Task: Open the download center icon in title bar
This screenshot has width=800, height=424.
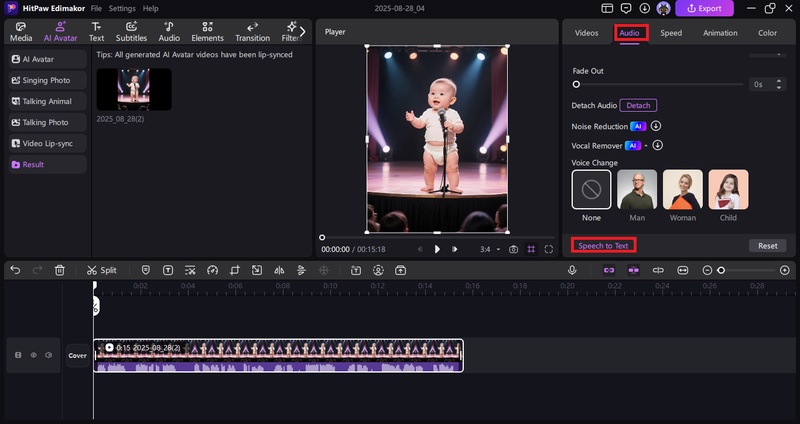Action: (645, 8)
